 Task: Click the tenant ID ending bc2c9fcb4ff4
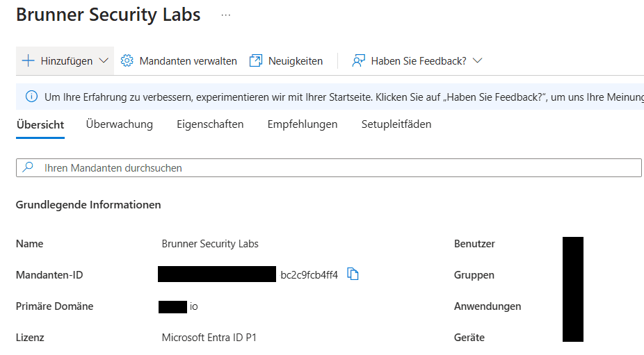309,275
